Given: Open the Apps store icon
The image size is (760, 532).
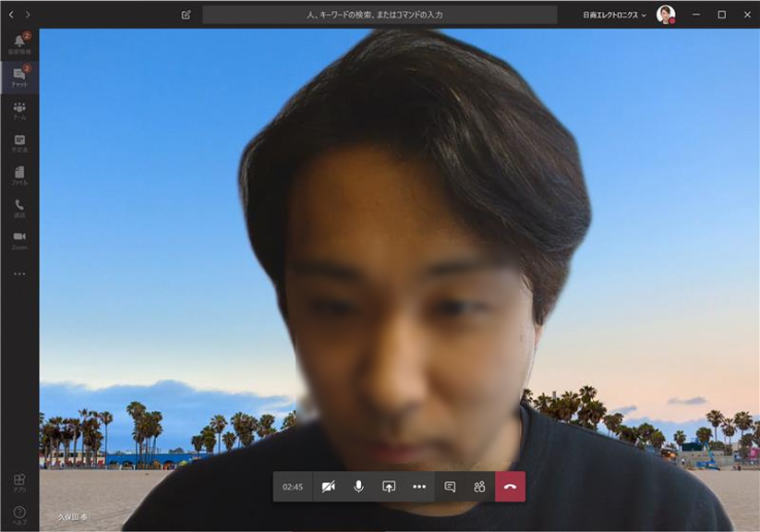Looking at the screenshot, I should point(19,482).
